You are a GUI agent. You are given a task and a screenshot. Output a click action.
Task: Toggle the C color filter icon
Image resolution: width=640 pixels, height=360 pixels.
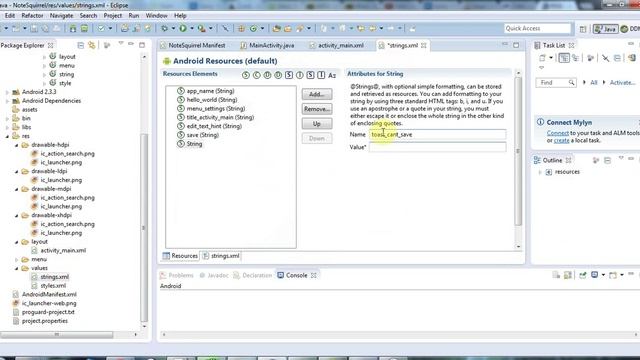coord(257,75)
